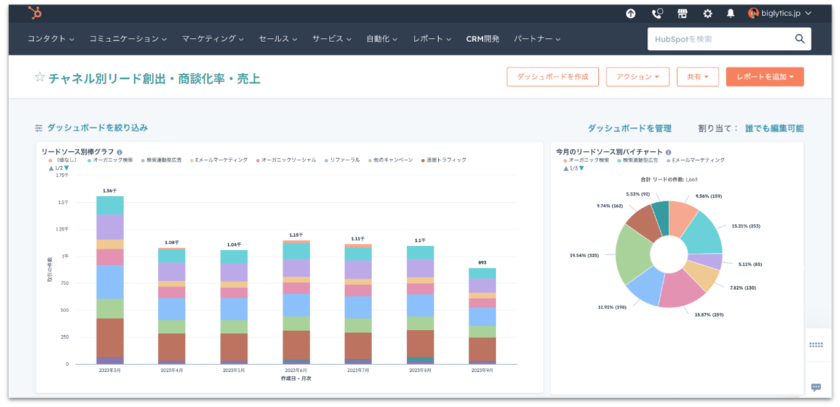Screen dimensions: 840x407
Task: Favorite the dashboard with the star icon
Action: (40, 77)
